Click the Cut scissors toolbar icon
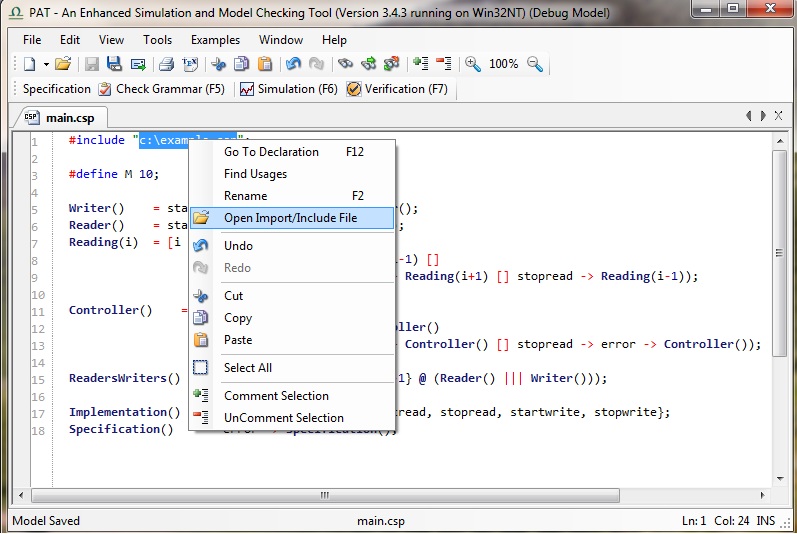The height and width of the screenshot is (534, 797). tap(219, 64)
